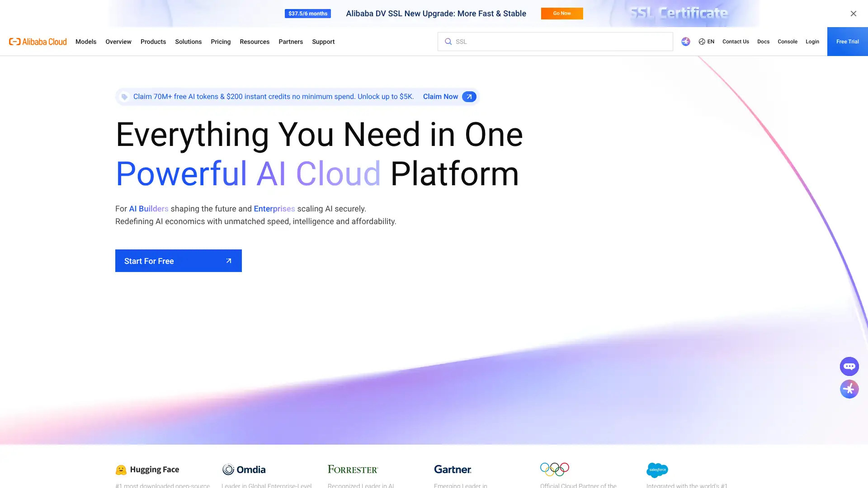868x488 pixels.
Task: Click the search magnifier icon
Action: [448, 42]
